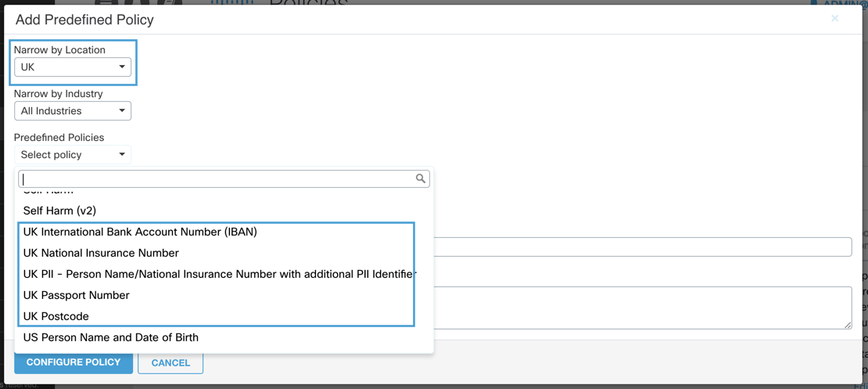The width and height of the screenshot is (868, 389).
Task: Collapse the Select policy dropdown
Action: 73,155
